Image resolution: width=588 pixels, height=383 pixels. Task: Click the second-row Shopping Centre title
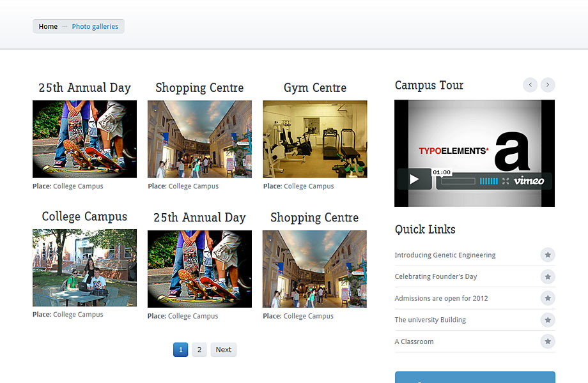pos(314,218)
